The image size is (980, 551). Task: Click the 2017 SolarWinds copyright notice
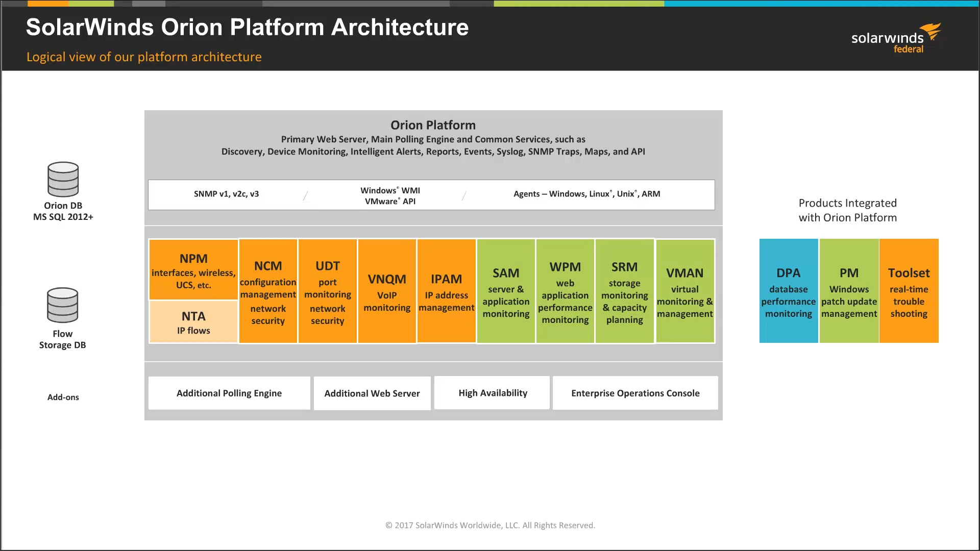click(x=490, y=525)
